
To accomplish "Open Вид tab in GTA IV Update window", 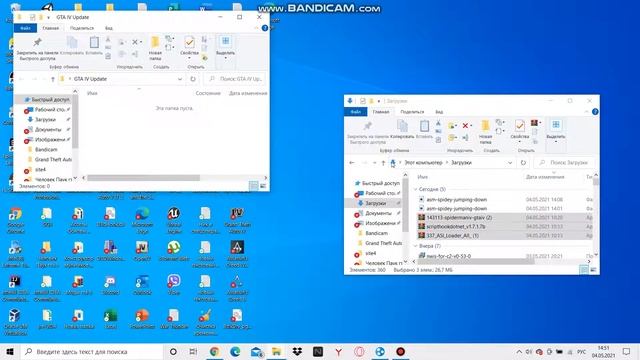I will (109, 28).
